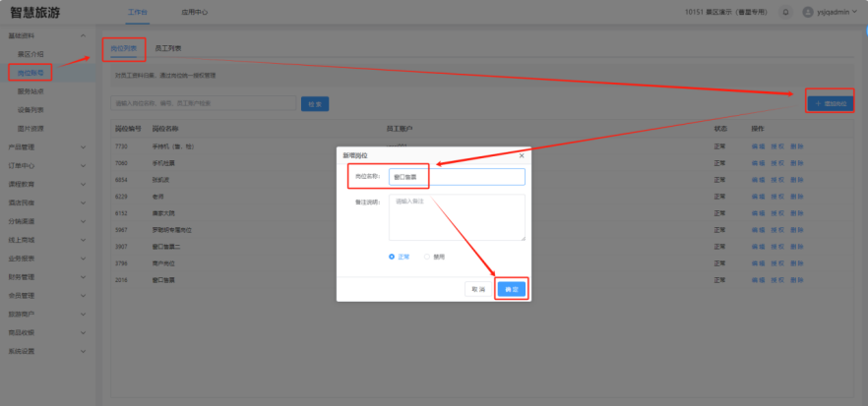Image resolution: width=868 pixels, height=406 pixels.
Task: Close the 新增岗位 dialog with X
Action: tap(522, 155)
